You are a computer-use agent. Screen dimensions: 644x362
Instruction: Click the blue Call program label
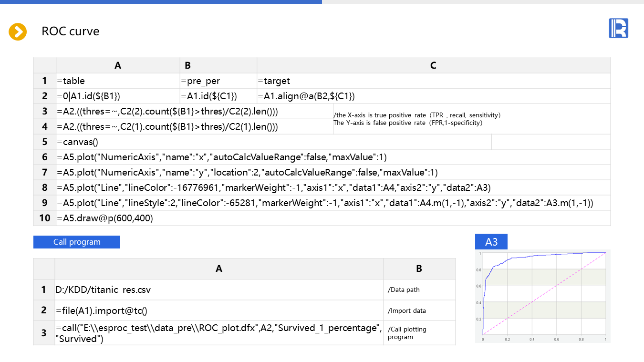(77, 242)
